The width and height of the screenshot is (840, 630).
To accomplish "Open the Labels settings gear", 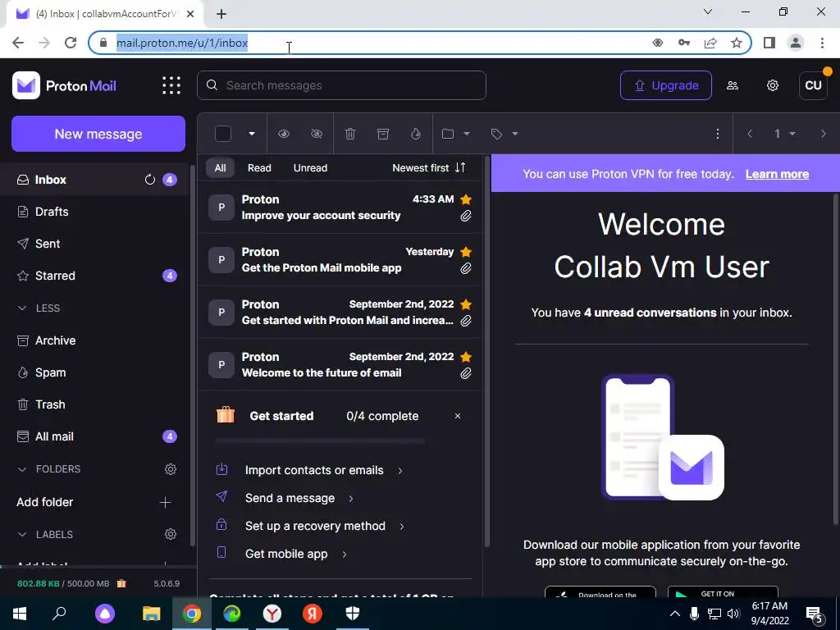I will click(x=171, y=534).
